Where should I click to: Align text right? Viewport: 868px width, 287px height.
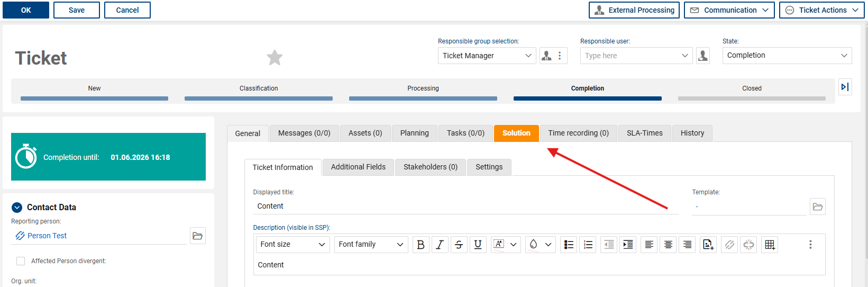[687, 244]
